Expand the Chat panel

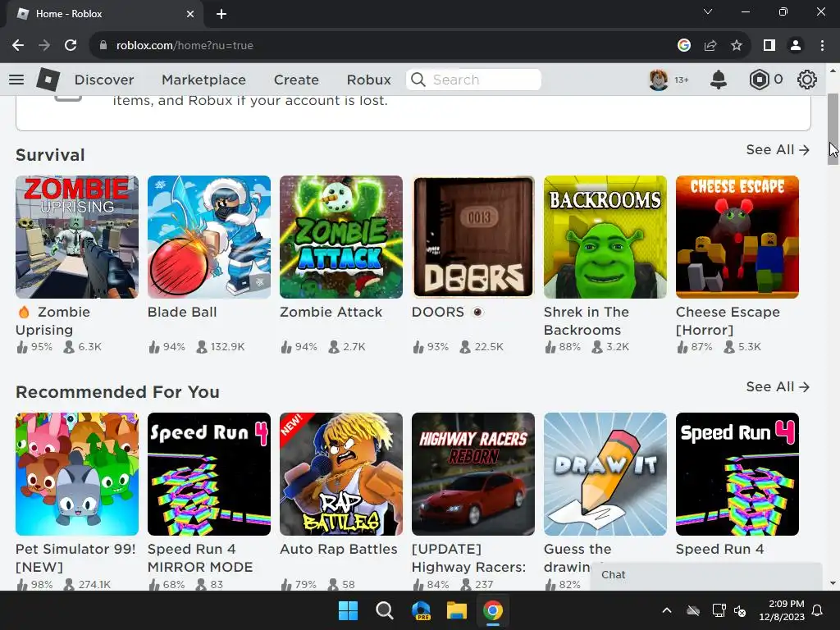click(706, 575)
